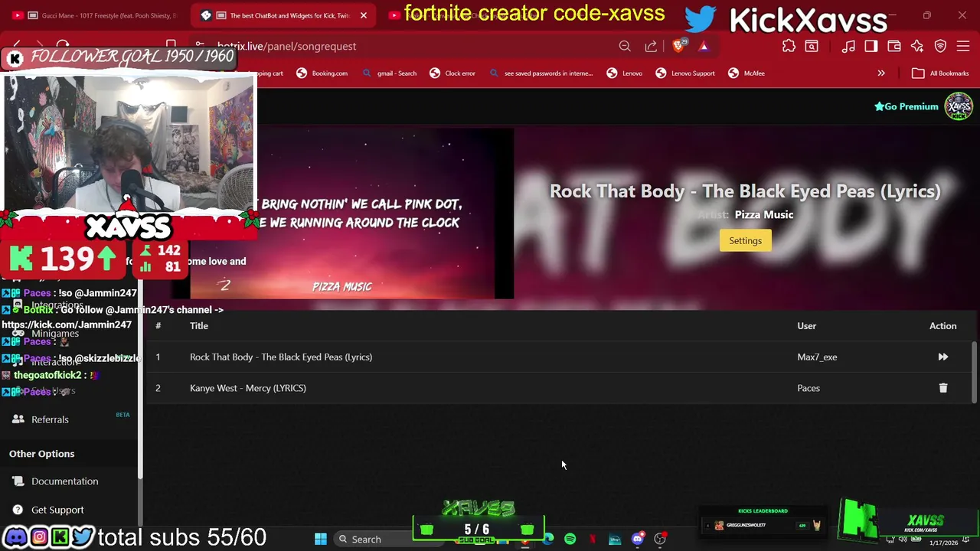Click the share page icon
Screen dimensions: 980x551
click(651, 46)
